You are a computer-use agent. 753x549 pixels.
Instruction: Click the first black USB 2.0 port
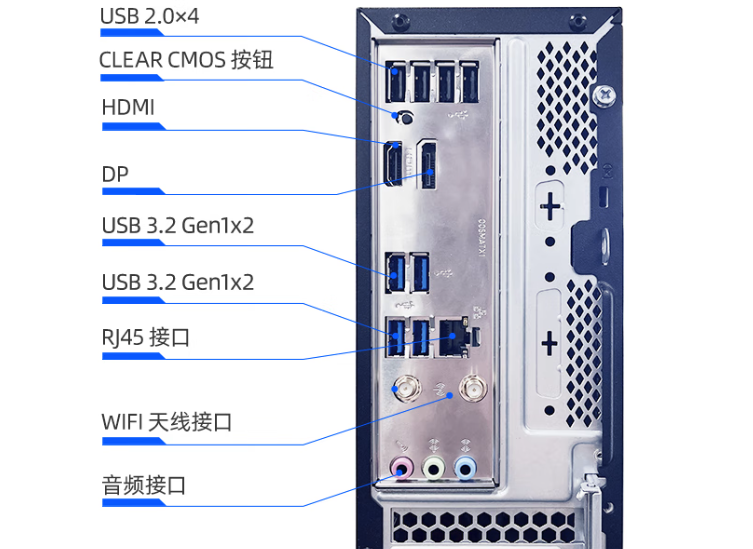(396, 82)
